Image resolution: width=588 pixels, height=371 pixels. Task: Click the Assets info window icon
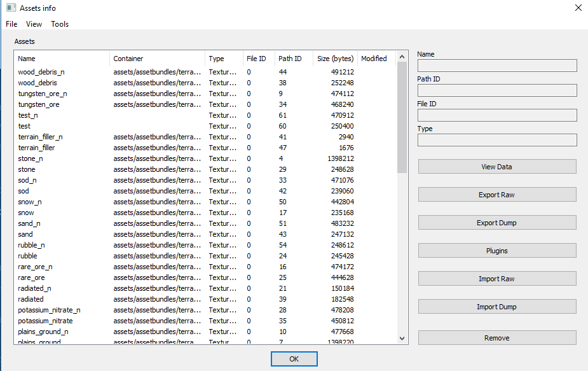[x=11, y=8]
